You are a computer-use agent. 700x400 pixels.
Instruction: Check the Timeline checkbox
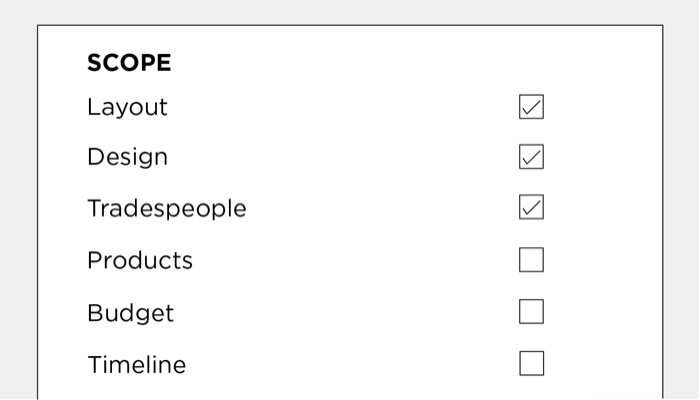tap(531, 363)
